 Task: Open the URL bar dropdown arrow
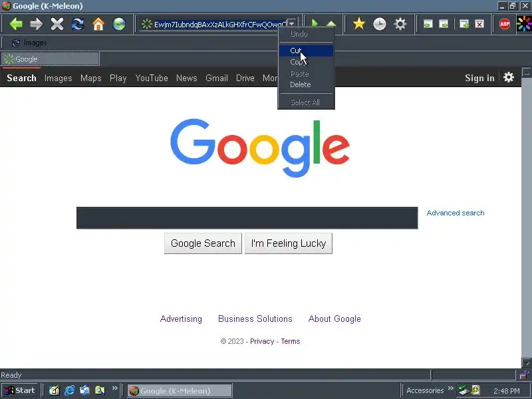click(292, 24)
